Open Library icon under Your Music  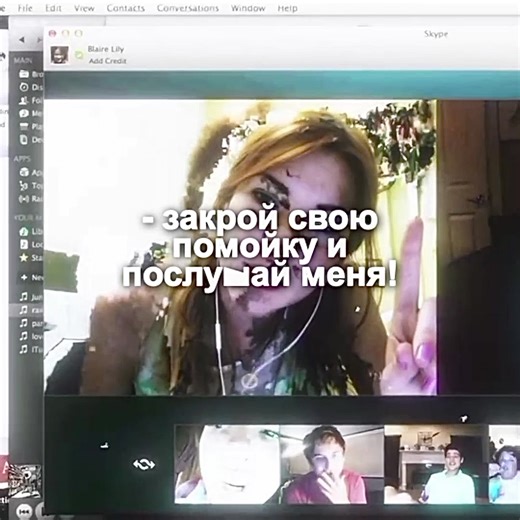[x=24, y=231]
